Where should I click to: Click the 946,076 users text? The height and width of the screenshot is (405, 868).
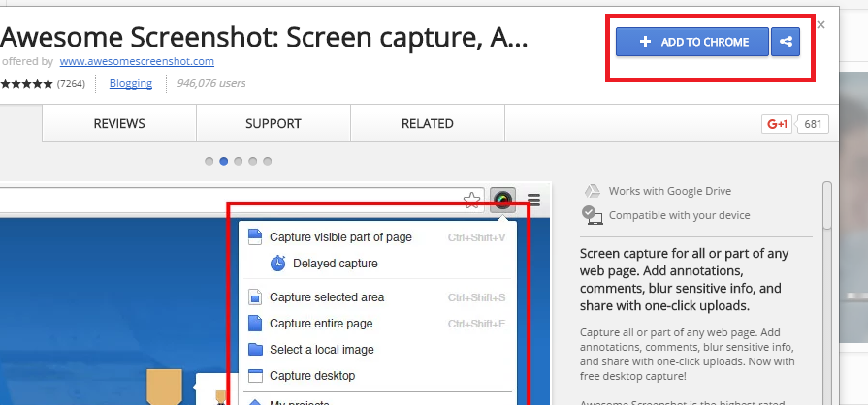[x=210, y=84]
